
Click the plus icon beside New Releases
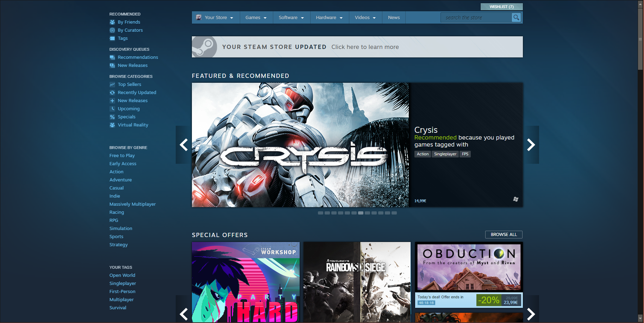(112, 101)
